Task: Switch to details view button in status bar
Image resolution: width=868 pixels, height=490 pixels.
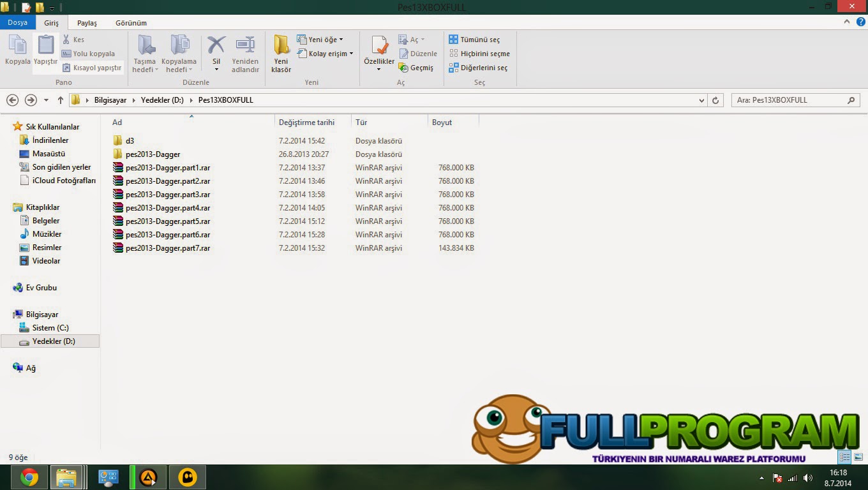Action: click(844, 457)
